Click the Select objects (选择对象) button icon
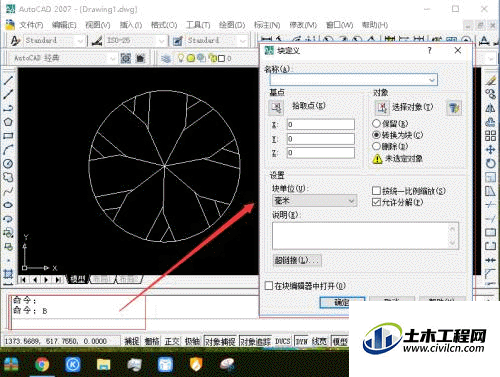This screenshot has height=377, width=500. tap(382, 107)
